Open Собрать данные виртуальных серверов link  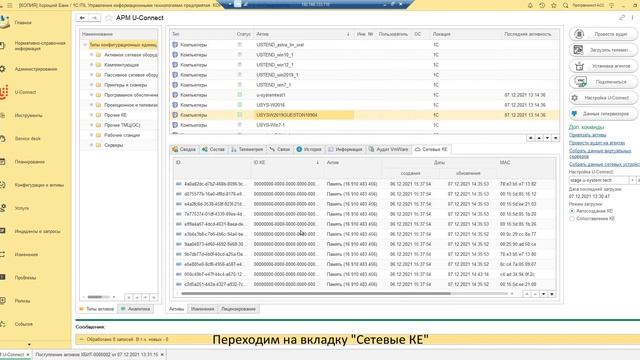coord(600,153)
